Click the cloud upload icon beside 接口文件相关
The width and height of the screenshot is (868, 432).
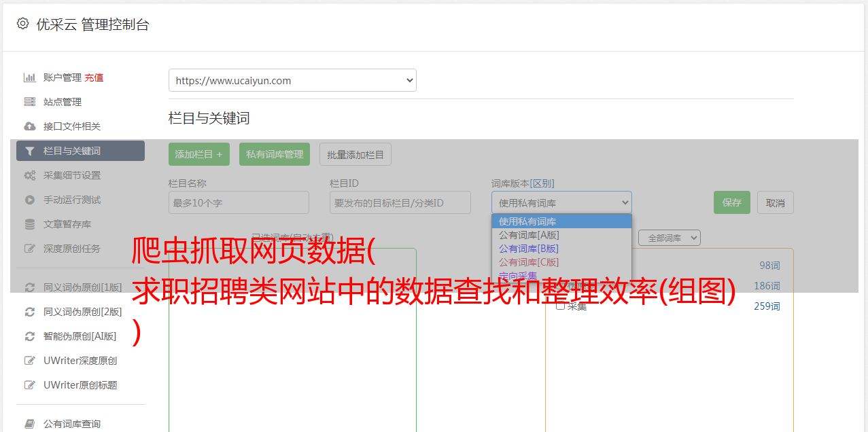point(29,126)
